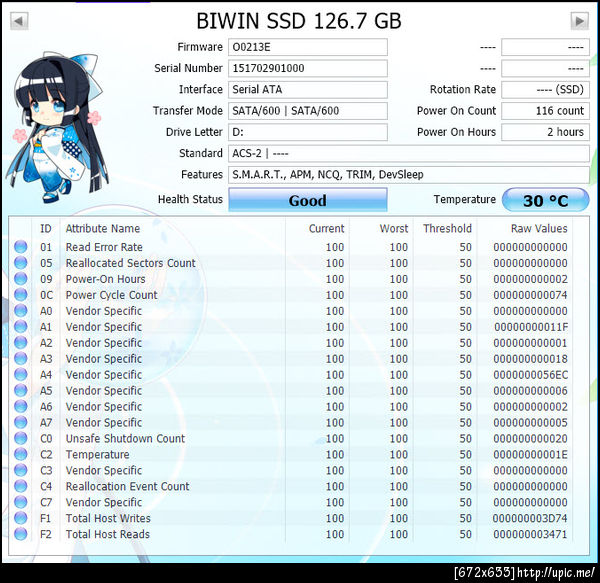Select the Reallocation Event Count row

tap(291, 486)
